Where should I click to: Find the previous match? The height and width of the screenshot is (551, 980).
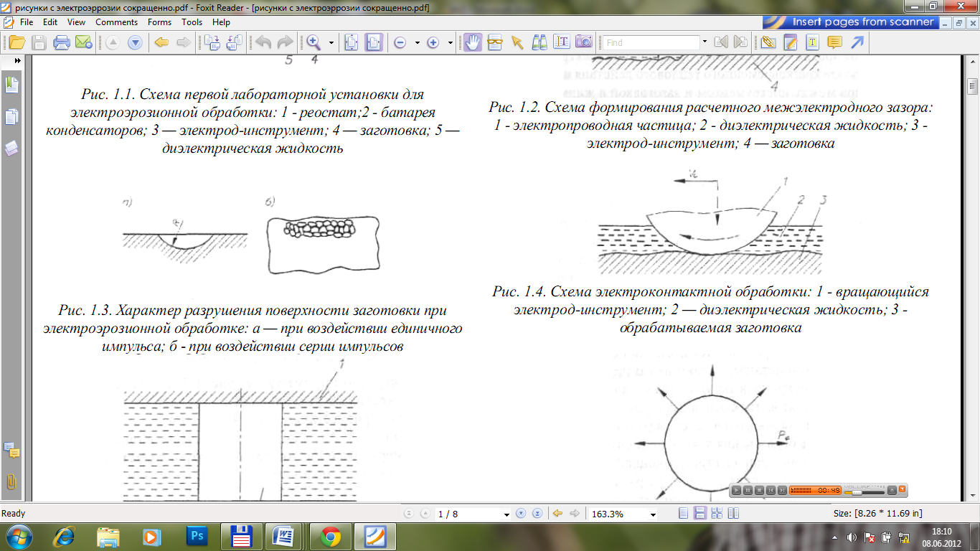tap(721, 42)
